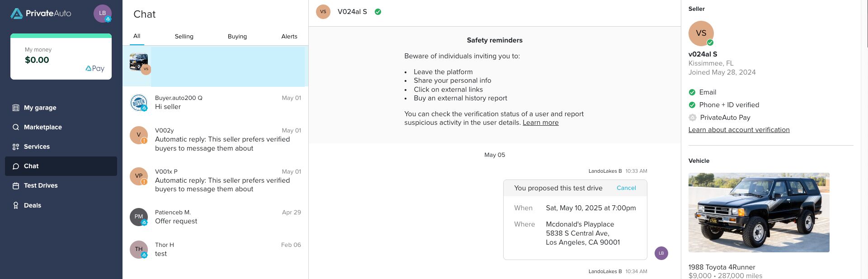Click Learn more in safety reminders
Screen dimensions: 868x279
540,123
